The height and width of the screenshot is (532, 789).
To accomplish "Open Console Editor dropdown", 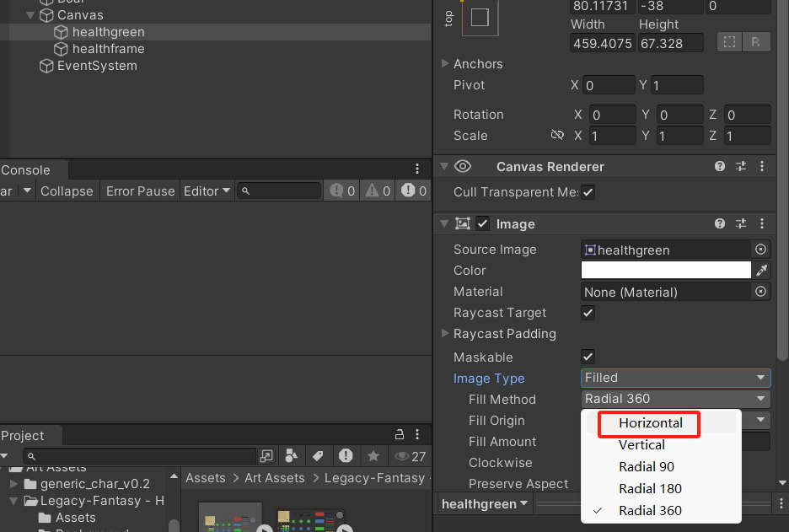I will (207, 191).
